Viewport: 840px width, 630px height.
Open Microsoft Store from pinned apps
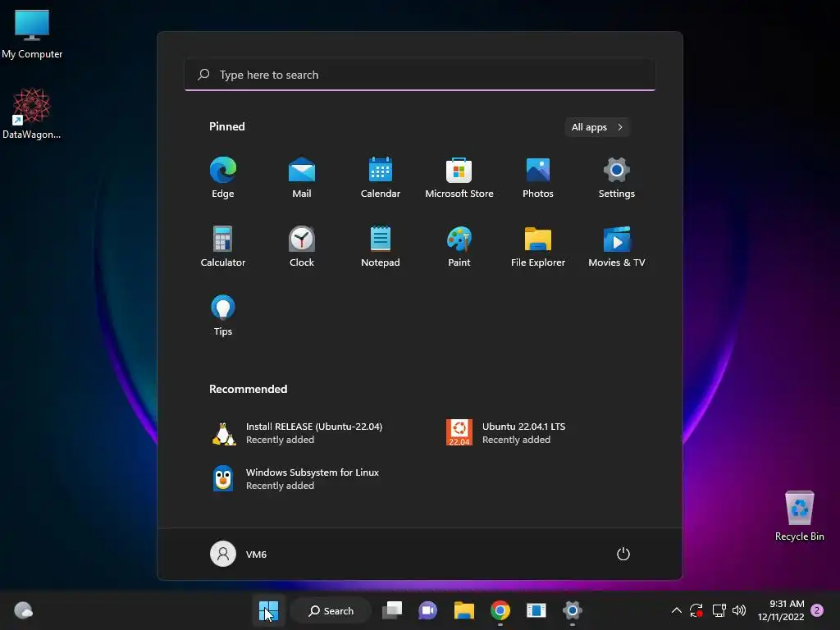click(459, 177)
